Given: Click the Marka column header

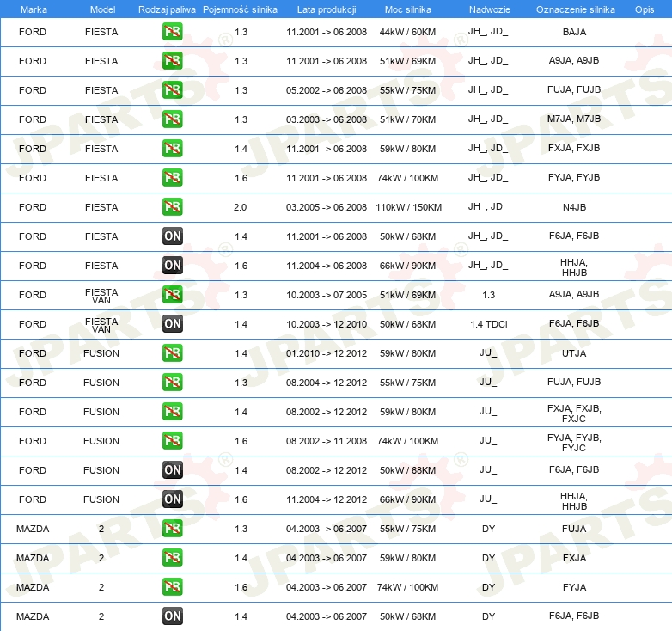Looking at the screenshot, I should (x=34, y=9).
